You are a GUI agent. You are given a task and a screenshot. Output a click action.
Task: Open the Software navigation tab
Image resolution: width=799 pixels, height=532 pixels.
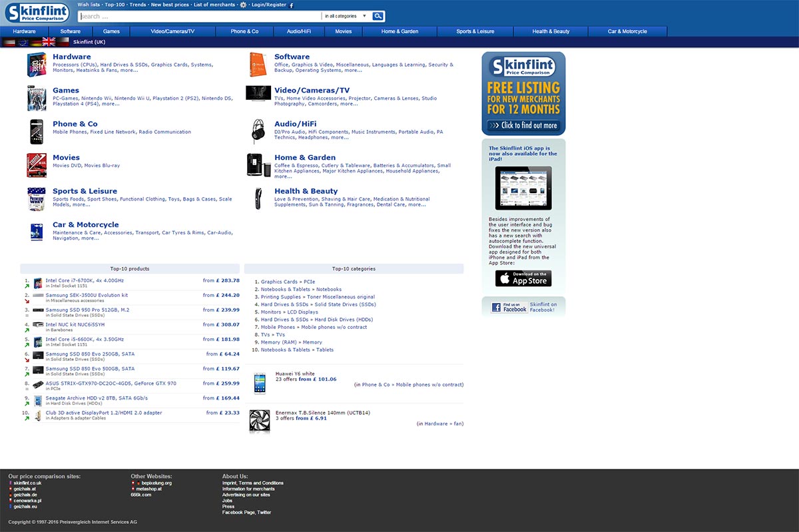[x=71, y=31]
